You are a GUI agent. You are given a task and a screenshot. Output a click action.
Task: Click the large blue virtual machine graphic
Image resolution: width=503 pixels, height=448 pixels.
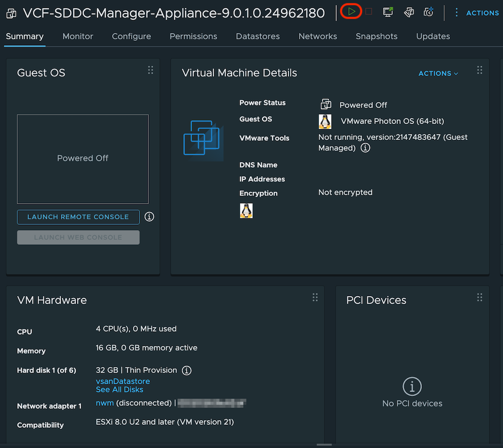point(203,140)
